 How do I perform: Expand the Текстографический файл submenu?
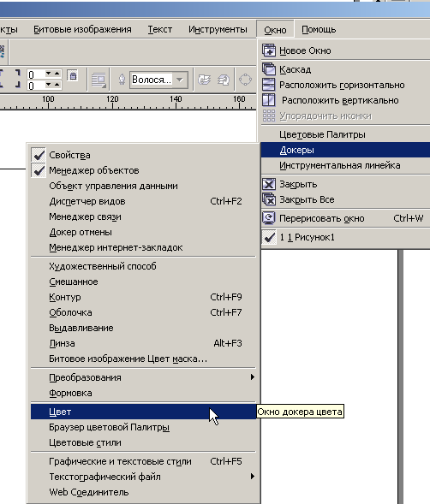143,477
